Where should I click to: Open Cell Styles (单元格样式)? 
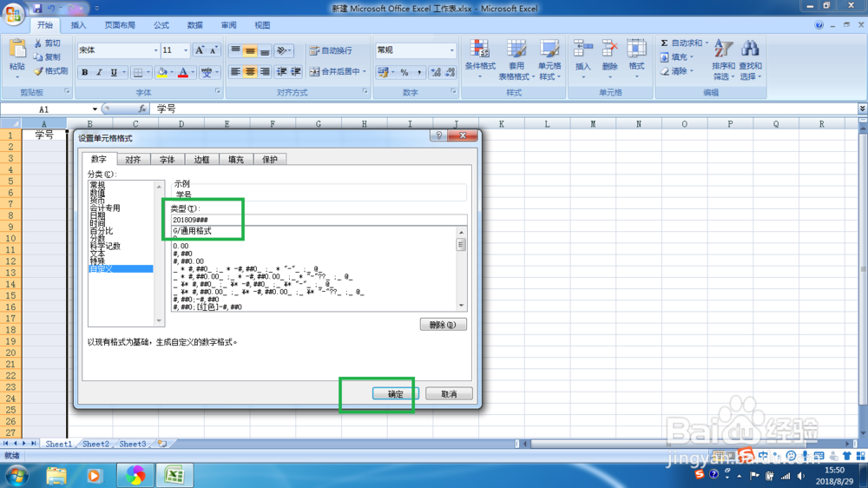click(549, 59)
